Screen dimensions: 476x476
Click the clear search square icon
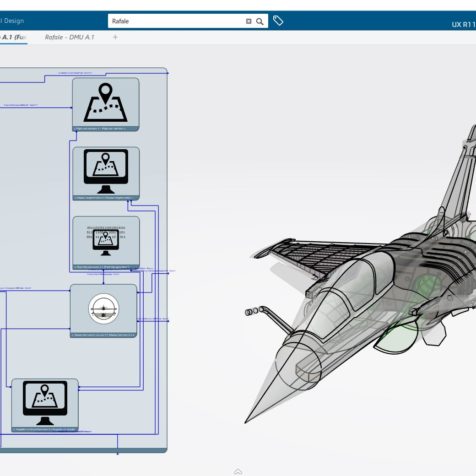pyautogui.click(x=249, y=21)
